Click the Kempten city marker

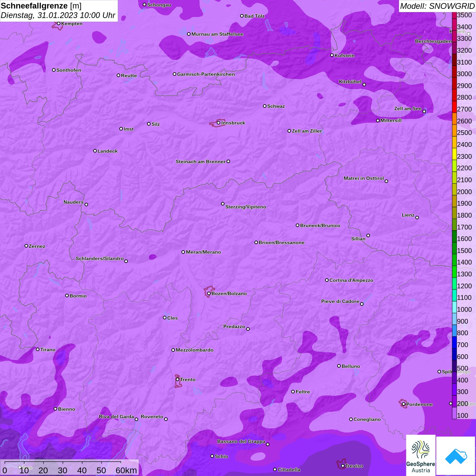click(58, 23)
